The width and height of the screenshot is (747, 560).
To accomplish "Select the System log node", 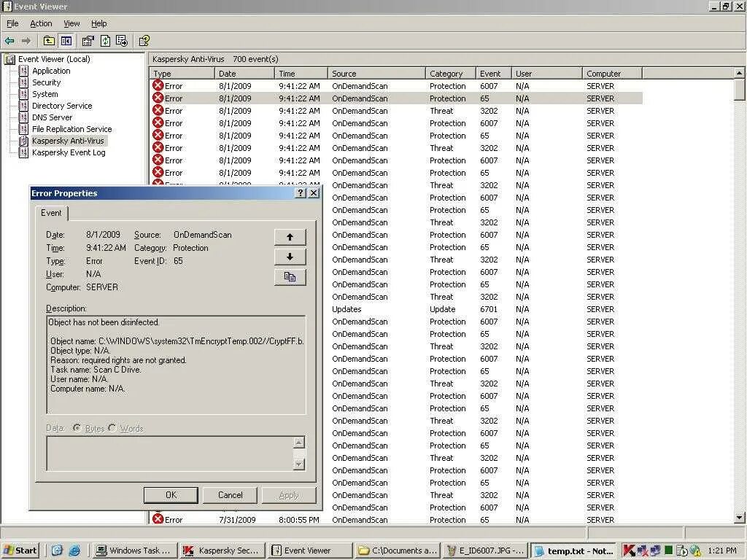I will (x=44, y=94).
